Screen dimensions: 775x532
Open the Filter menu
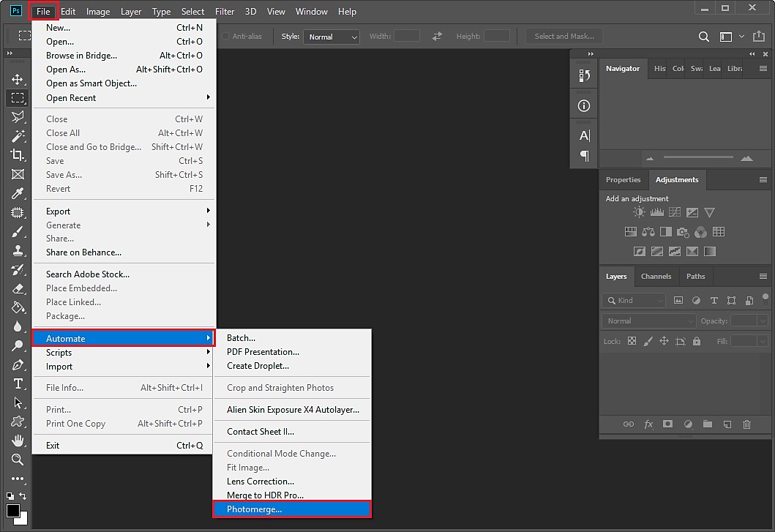(225, 12)
